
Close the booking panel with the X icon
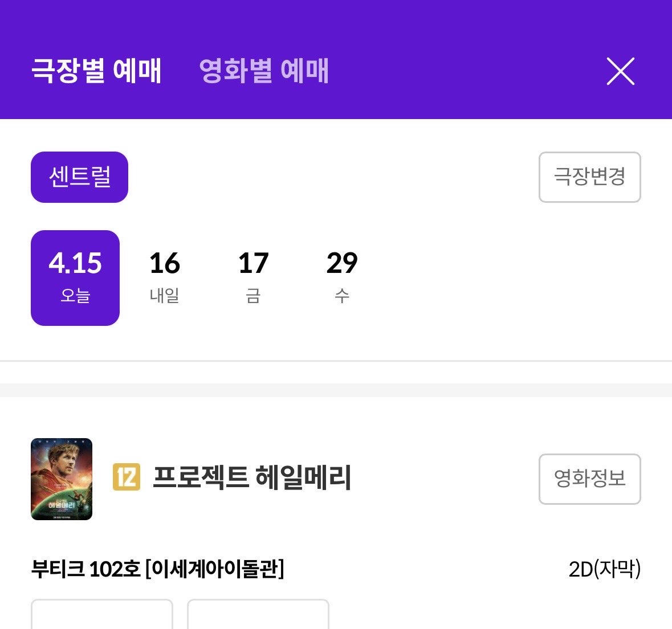pos(620,71)
